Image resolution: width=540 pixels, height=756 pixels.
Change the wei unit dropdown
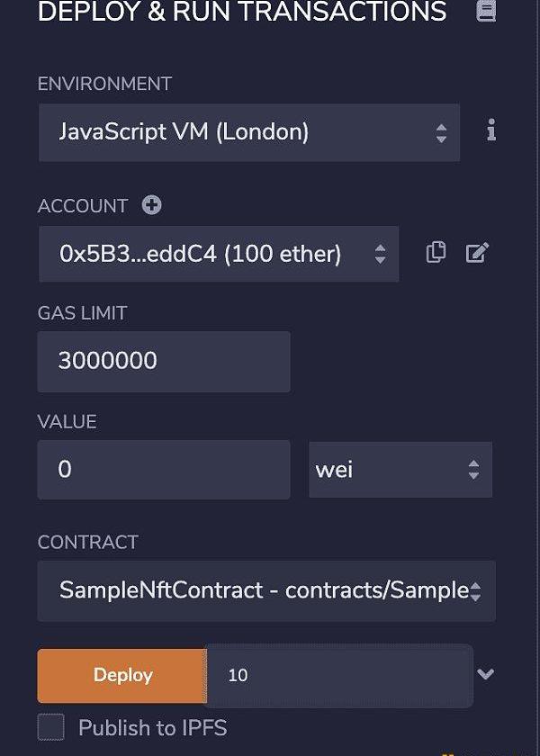click(x=400, y=469)
